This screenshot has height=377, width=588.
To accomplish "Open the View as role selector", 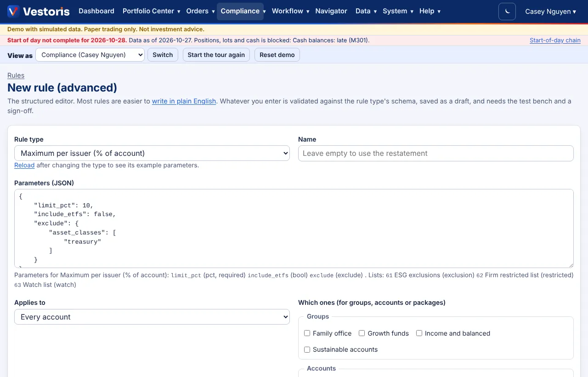I will tap(90, 55).
